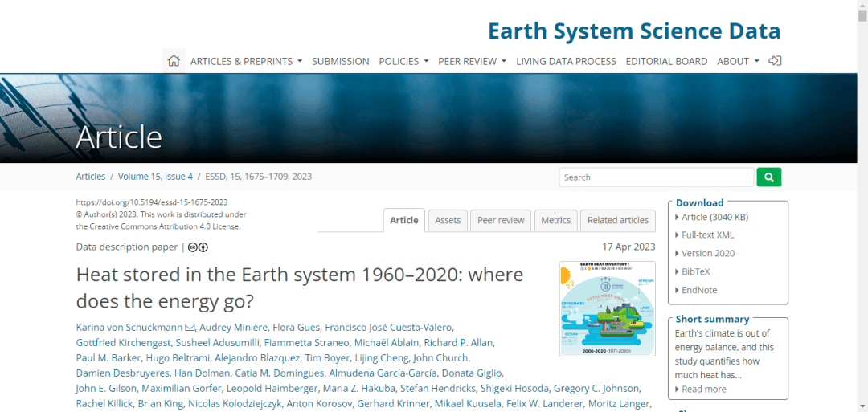Open the Earth heat inventory thumbnail image

click(x=607, y=308)
